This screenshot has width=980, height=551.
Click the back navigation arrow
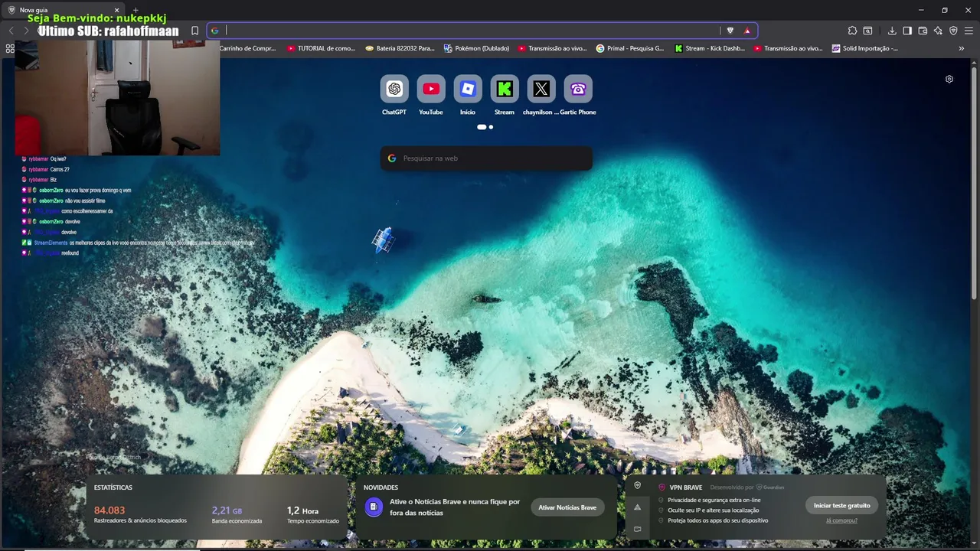[11, 31]
